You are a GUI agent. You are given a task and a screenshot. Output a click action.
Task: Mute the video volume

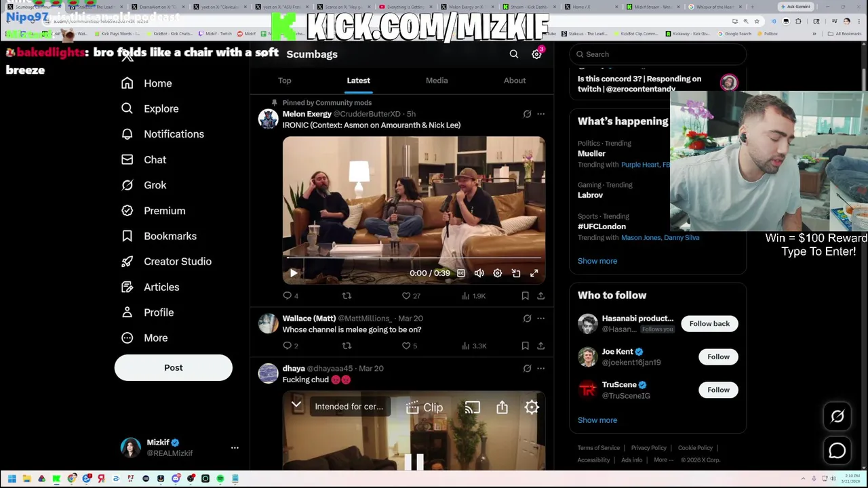(x=479, y=273)
